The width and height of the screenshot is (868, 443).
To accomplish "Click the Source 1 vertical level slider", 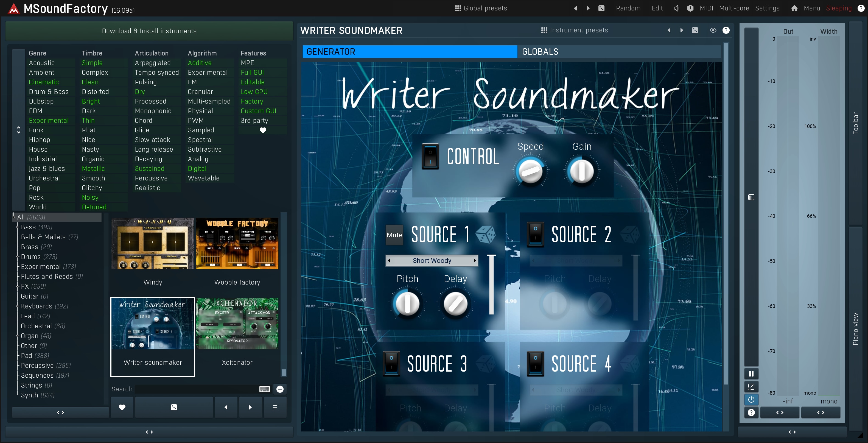I will pyautogui.click(x=491, y=285).
